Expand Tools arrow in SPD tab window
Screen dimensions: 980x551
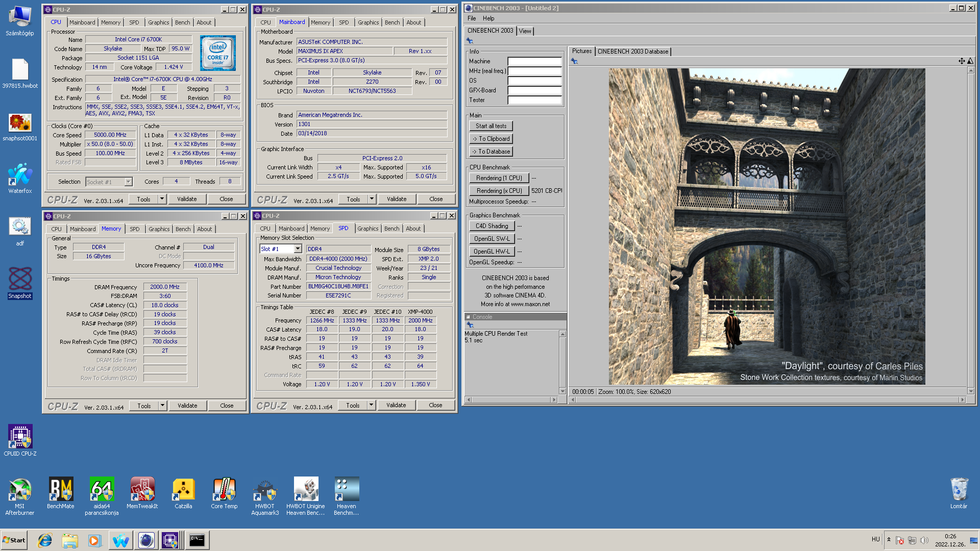click(372, 405)
